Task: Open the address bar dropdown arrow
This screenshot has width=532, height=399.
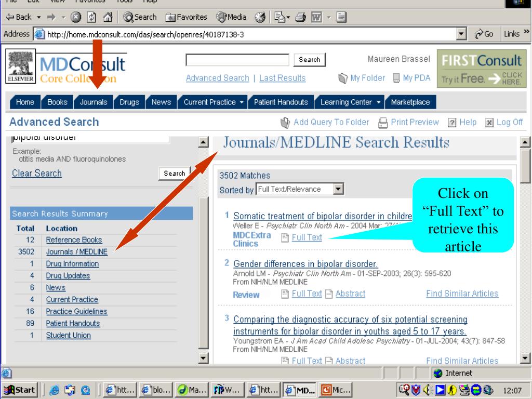Action: point(461,34)
